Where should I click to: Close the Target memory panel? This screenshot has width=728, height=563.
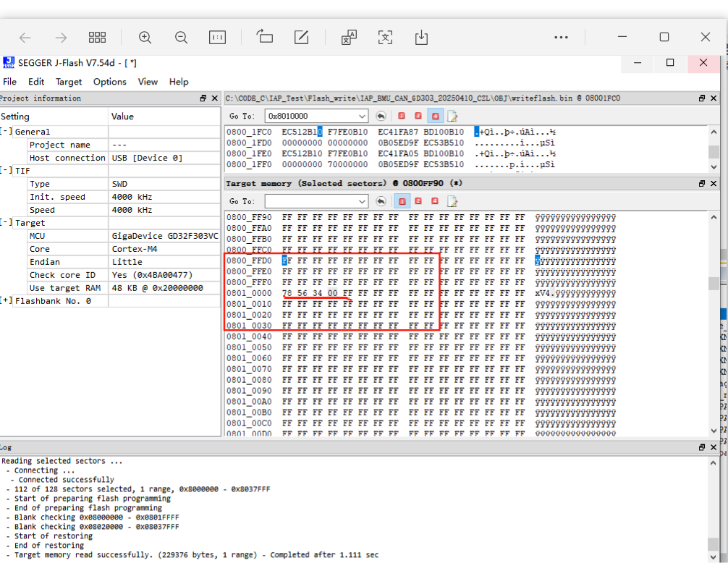(x=714, y=183)
